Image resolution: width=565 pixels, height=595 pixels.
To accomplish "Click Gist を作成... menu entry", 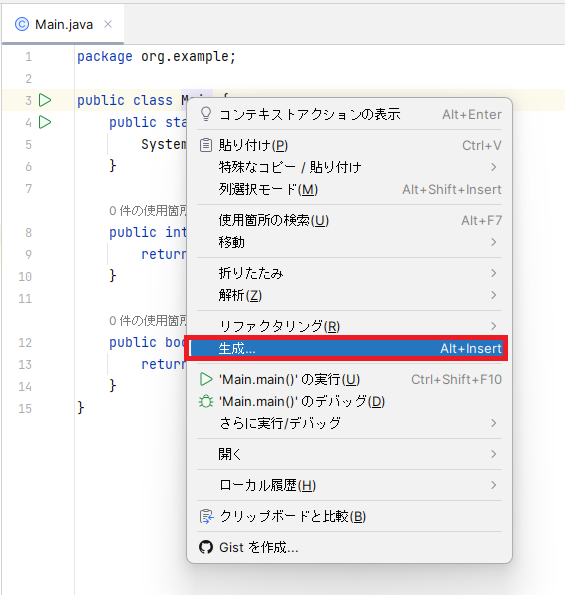I will pos(349,548).
